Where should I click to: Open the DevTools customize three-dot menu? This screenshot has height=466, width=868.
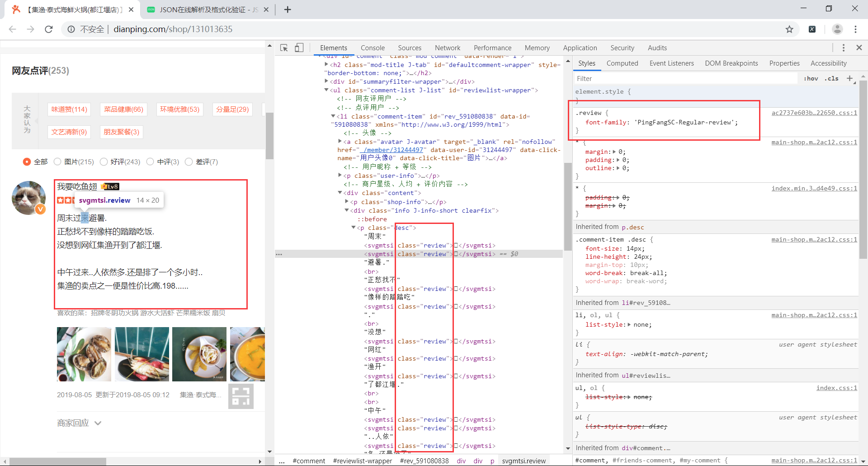pos(844,48)
